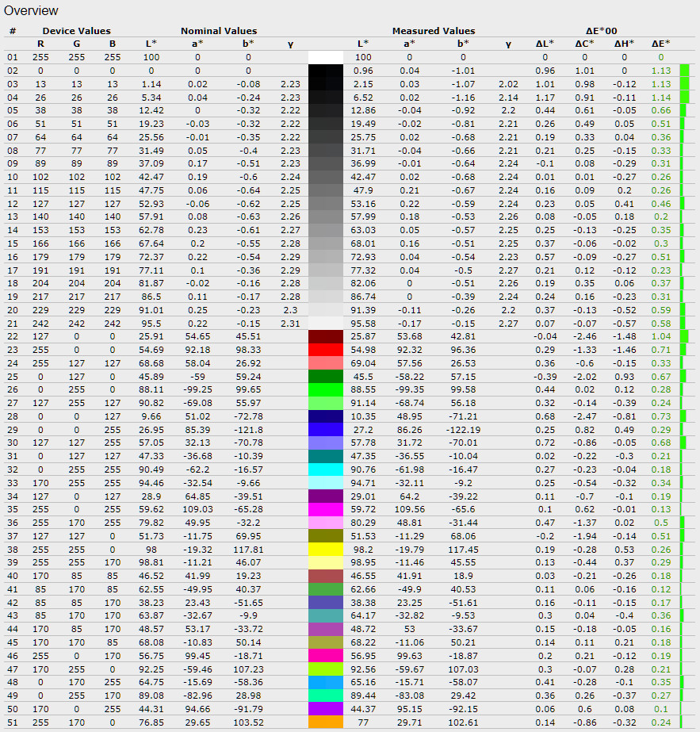Image resolution: width=700 pixels, height=732 pixels.
Task: Select the magenta swatch in row 35
Action: 325,509
